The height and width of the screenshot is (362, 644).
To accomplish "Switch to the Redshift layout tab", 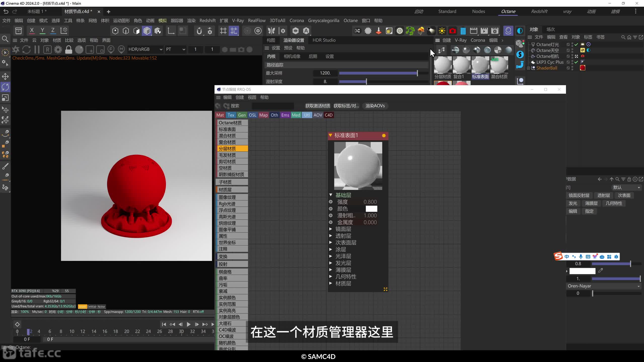I will (x=539, y=11).
